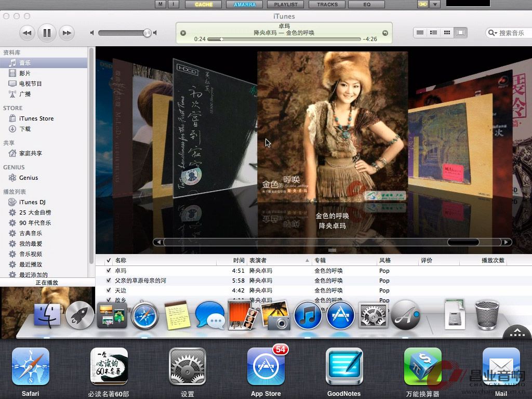The image size is (532, 399).
Task: Click the Amarra M button
Action: click(161, 4)
